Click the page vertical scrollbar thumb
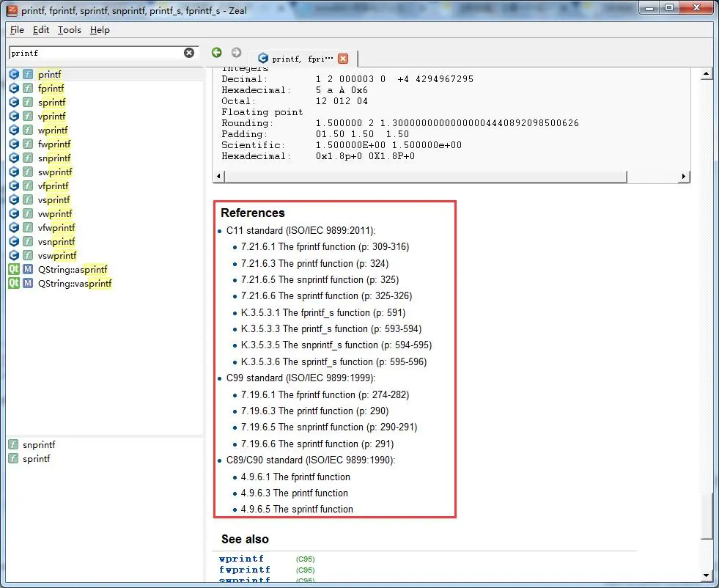Screen dimensions: 719x588 click(706, 516)
